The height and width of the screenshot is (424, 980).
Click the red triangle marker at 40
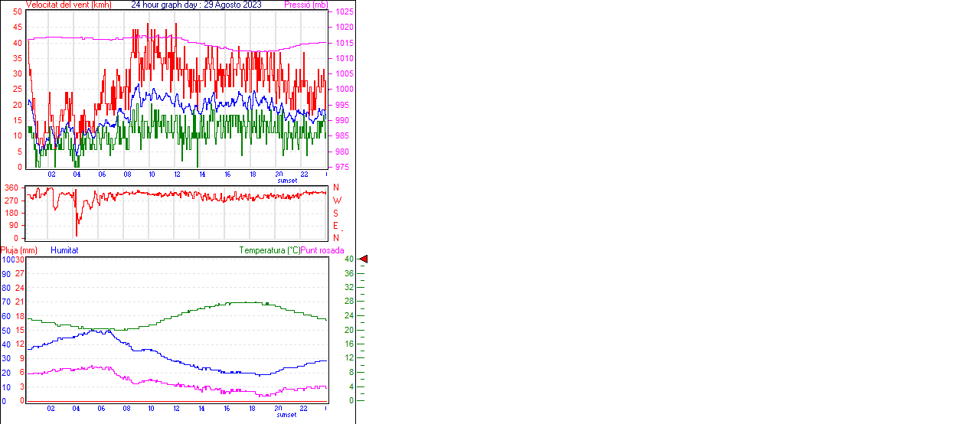pyautogui.click(x=364, y=259)
